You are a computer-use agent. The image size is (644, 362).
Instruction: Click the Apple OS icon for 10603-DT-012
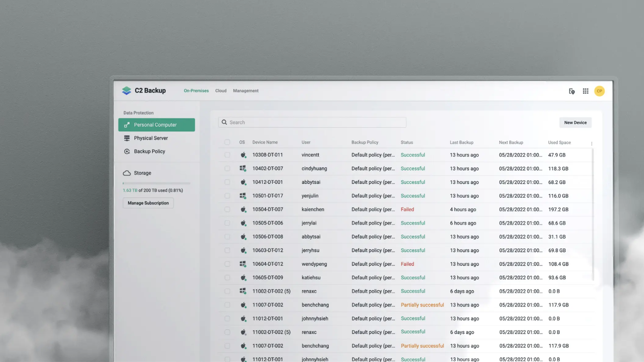(243, 250)
